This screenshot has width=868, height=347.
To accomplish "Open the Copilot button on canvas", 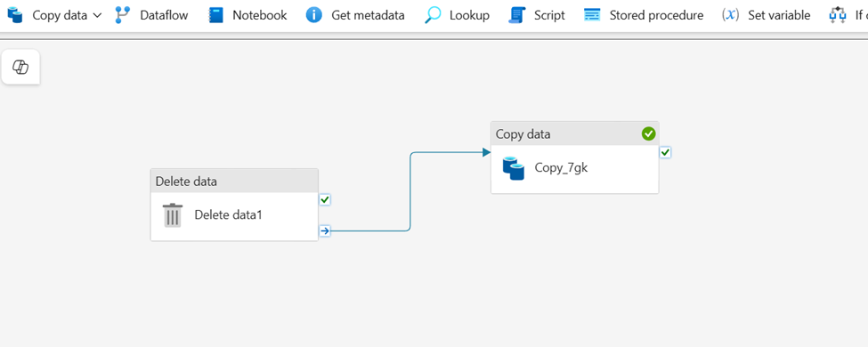I will 20,68.
